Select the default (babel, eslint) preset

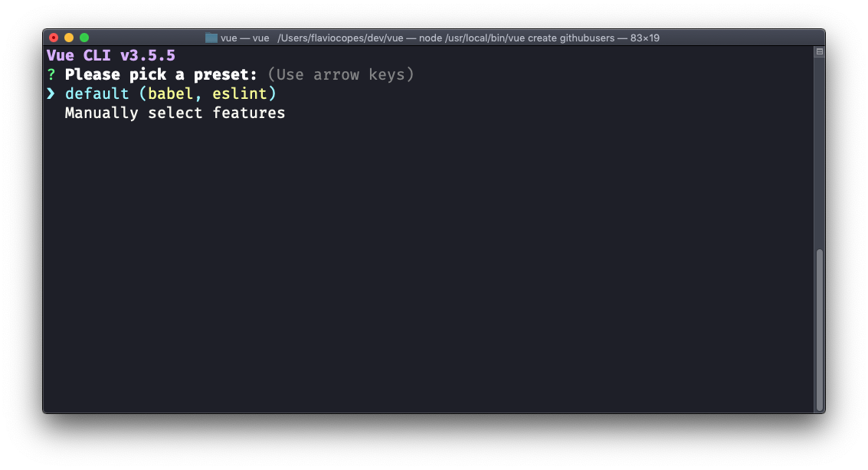pos(171,94)
